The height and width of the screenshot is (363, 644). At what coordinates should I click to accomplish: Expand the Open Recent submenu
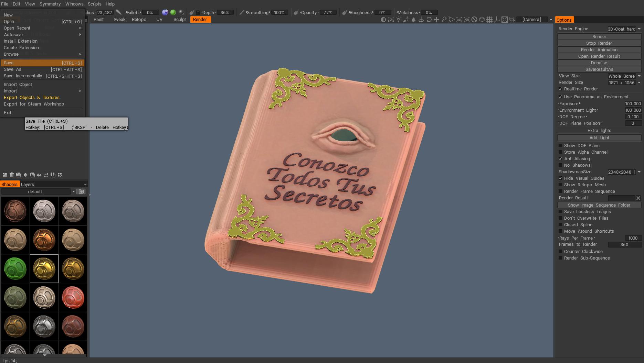[x=42, y=28]
